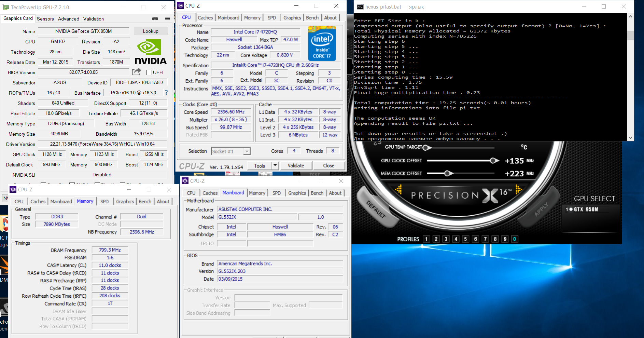Click the NVIDIA SLI Disabled field
644x338 pixels.
pos(102,175)
